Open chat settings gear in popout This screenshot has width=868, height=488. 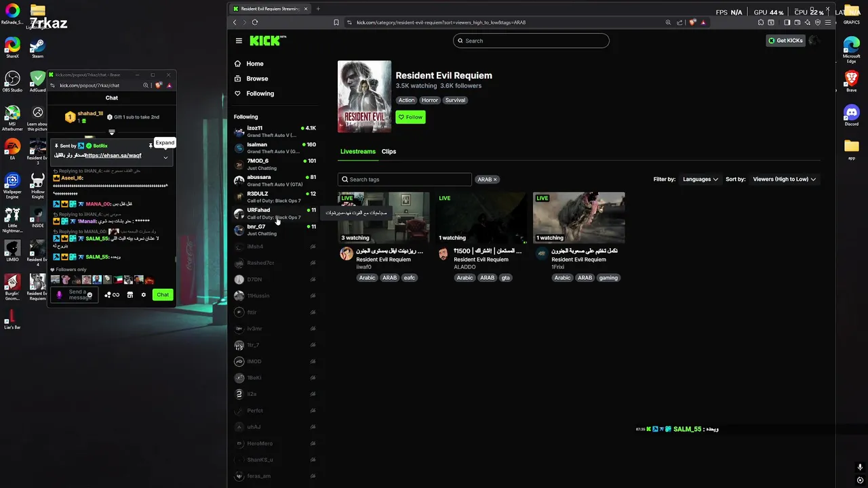[x=143, y=295]
